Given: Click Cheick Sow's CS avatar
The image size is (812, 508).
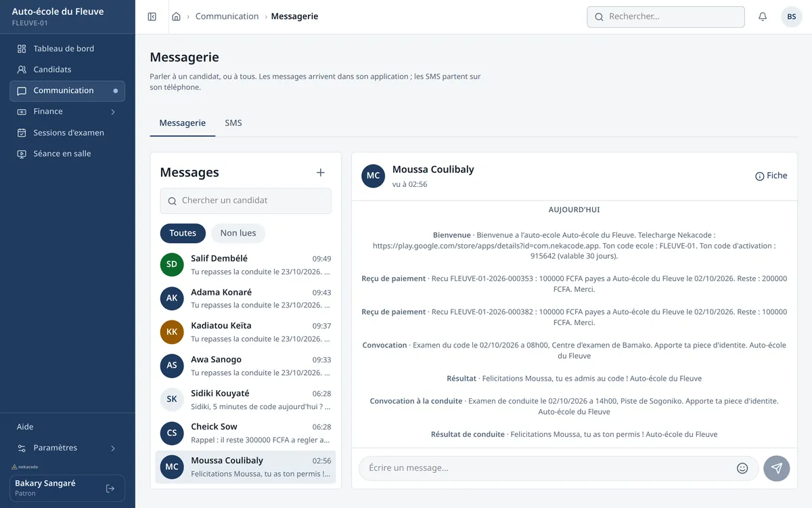Looking at the screenshot, I should click(x=172, y=433).
